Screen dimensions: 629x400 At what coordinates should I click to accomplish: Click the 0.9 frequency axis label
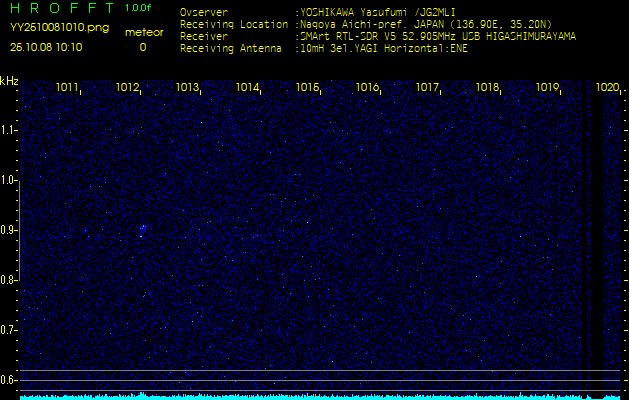8,230
